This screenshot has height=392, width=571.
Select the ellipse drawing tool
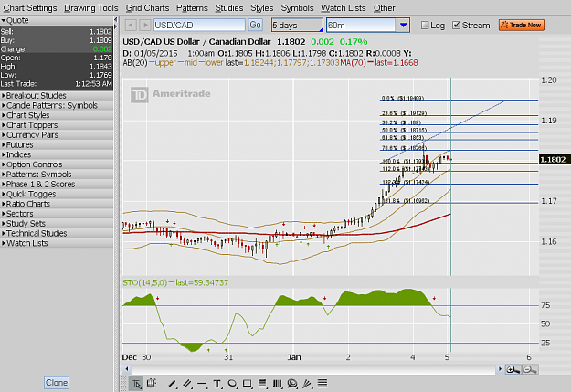232,384
